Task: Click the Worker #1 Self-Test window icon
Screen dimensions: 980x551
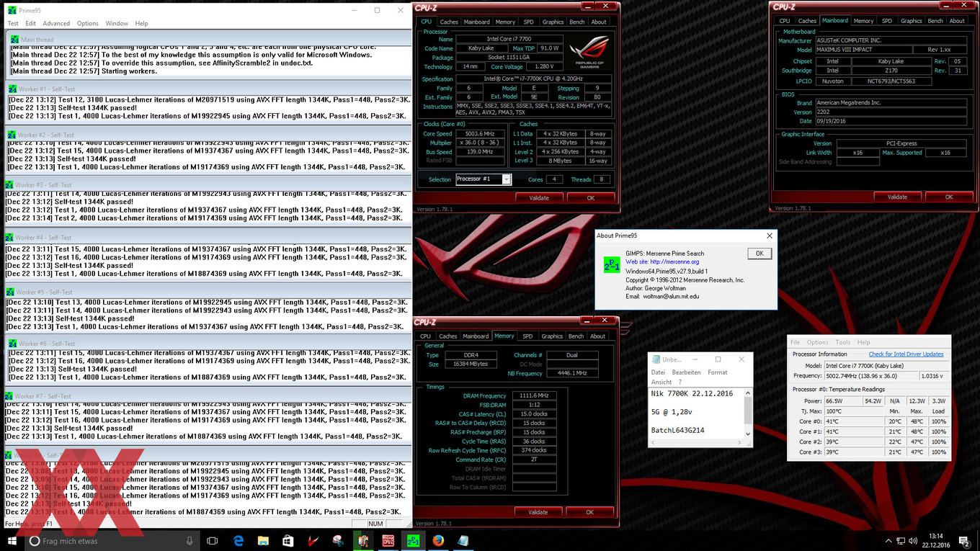Action: click(x=12, y=89)
